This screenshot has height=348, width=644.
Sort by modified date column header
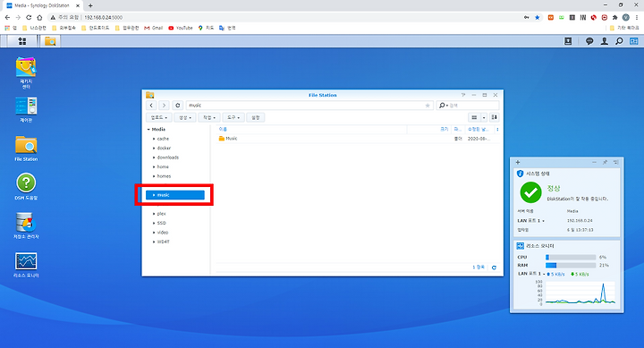click(x=478, y=130)
